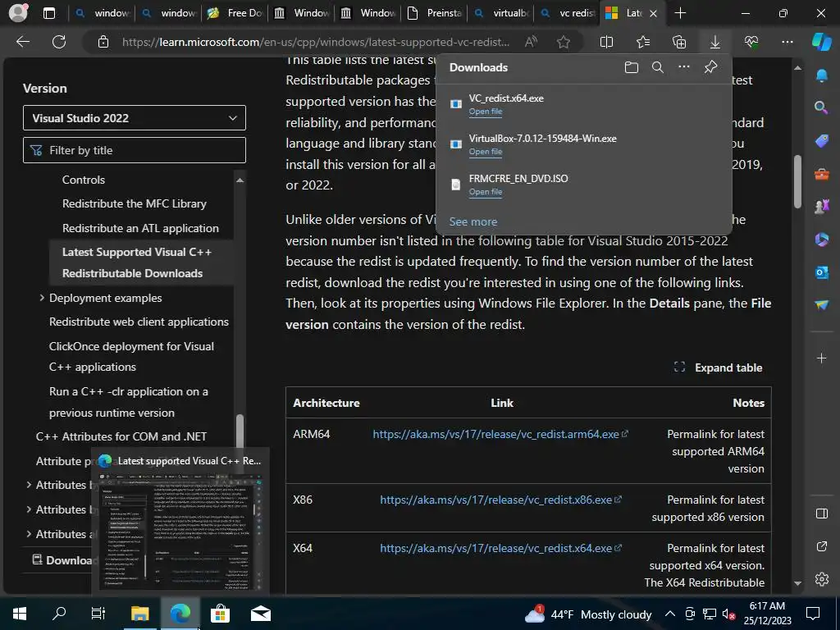Switch to the Preinsta tab
The image size is (840, 630).
[x=434, y=13]
